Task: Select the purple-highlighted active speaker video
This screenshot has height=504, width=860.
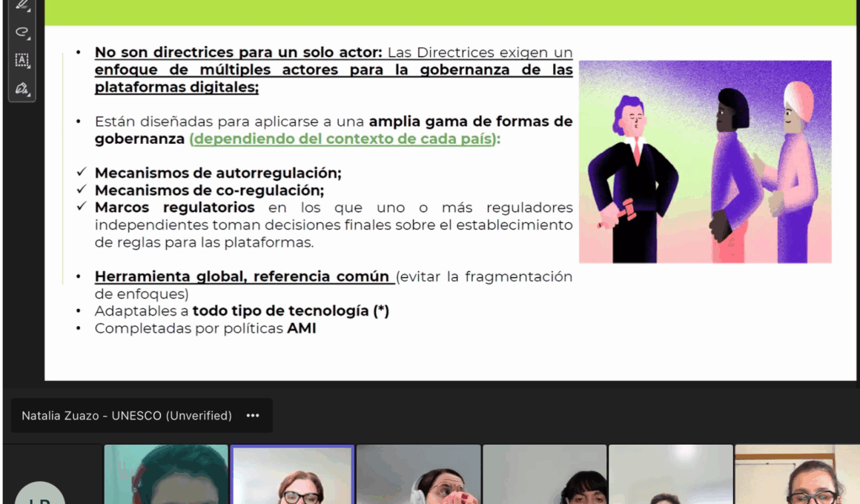Action: [292, 474]
